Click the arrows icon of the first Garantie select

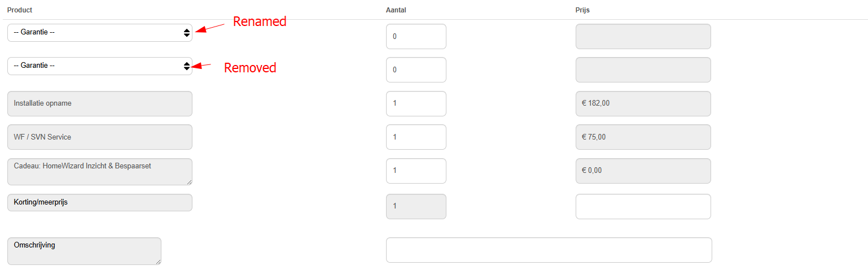coord(187,33)
